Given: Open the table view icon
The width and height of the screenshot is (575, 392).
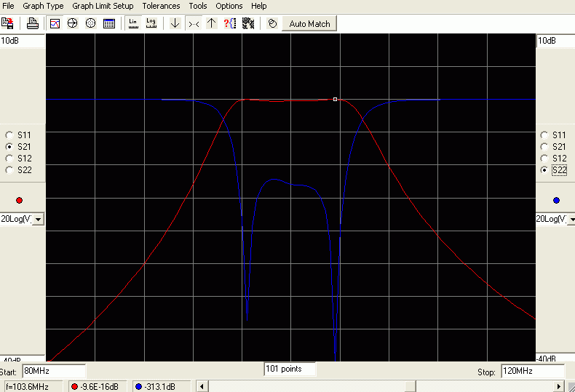Looking at the screenshot, I should (x=109, y=23).
